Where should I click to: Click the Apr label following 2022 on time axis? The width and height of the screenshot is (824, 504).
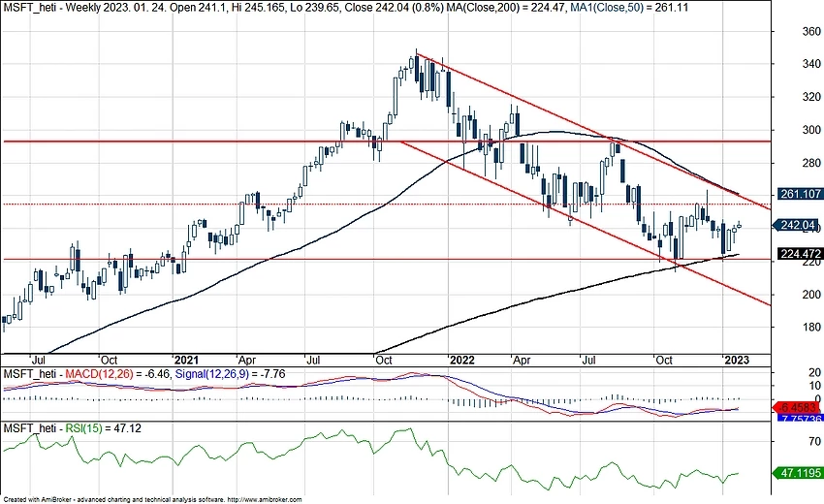[x=522, y=360]
